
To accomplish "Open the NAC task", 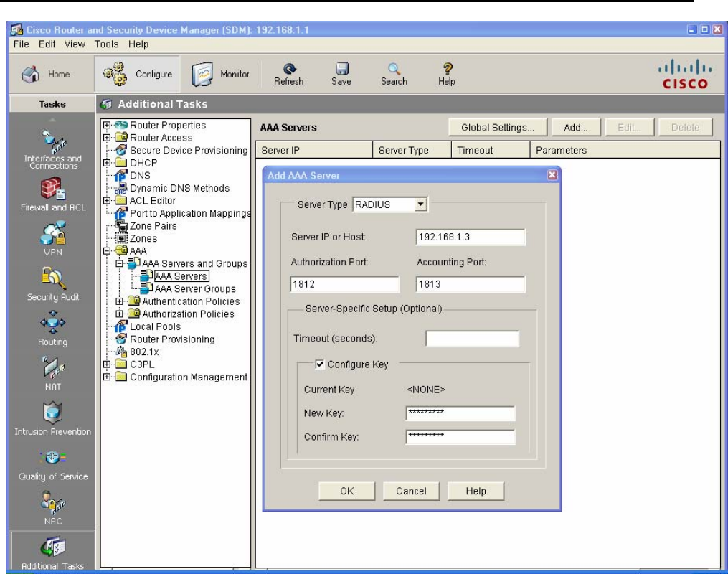I will pyautogui.click(x=53, y=508).
